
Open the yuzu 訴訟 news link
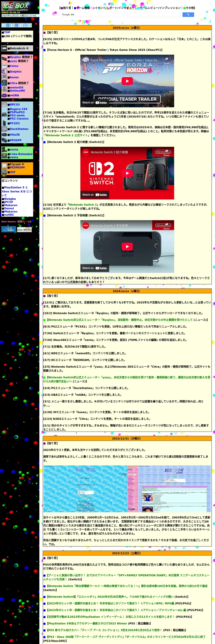127,379
